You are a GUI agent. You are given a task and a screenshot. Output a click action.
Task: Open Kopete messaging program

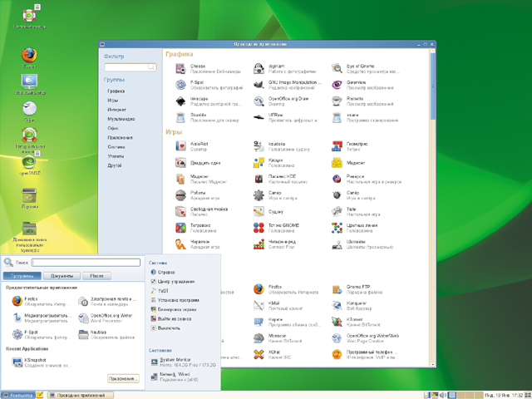tap(286, 322)
